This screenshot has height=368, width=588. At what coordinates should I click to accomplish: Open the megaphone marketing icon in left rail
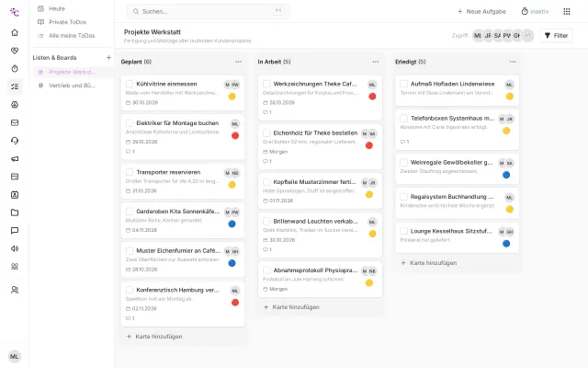[x=15, y=159]
